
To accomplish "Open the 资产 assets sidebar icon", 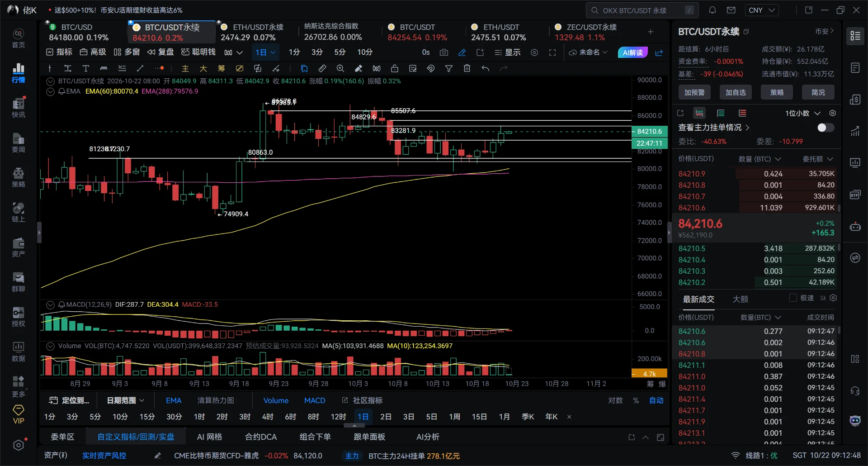I will point(19,247).
